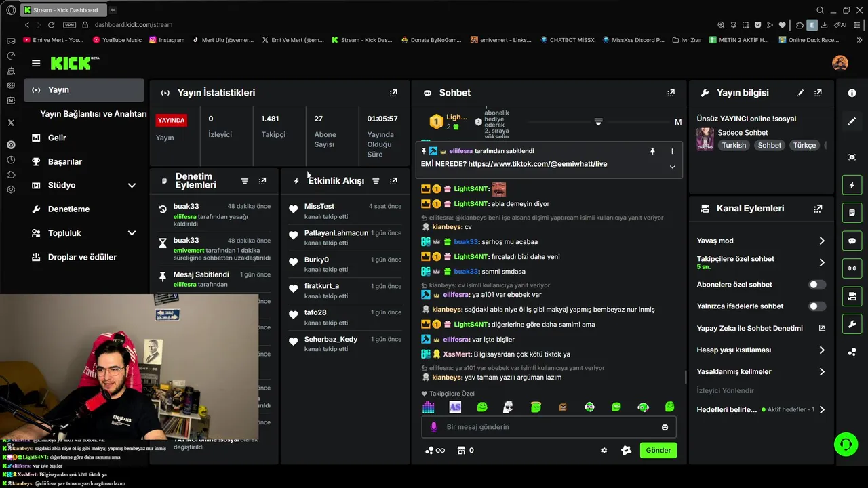Screen dimensions: 868x488
Task: Open the filter icon in Denetim Eylemleri
Action: click(245, 181)
